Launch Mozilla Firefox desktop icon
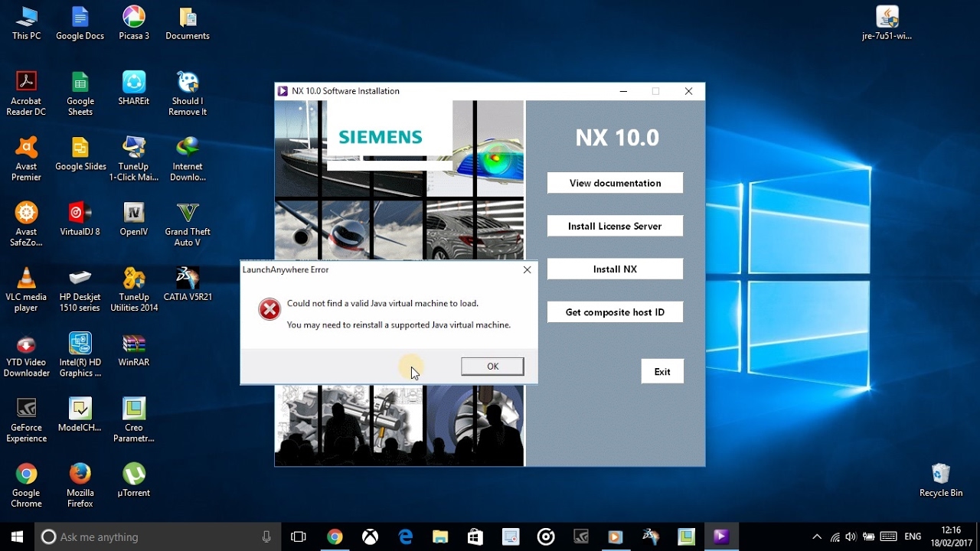This screenshot has height=551, width=980. point(80,485)
